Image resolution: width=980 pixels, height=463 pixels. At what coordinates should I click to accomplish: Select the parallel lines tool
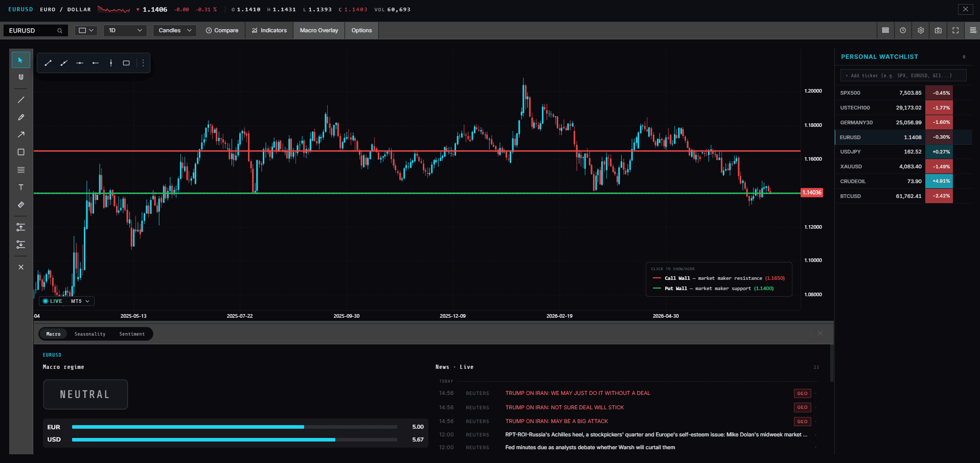pyautogui.click(x=21, y=170)
